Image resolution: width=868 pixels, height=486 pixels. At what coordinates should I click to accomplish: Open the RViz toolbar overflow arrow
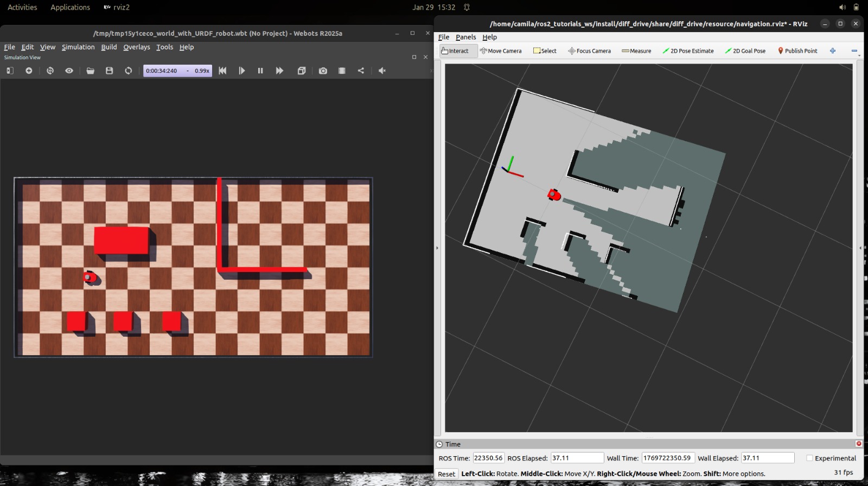click(x=859, y=55)
